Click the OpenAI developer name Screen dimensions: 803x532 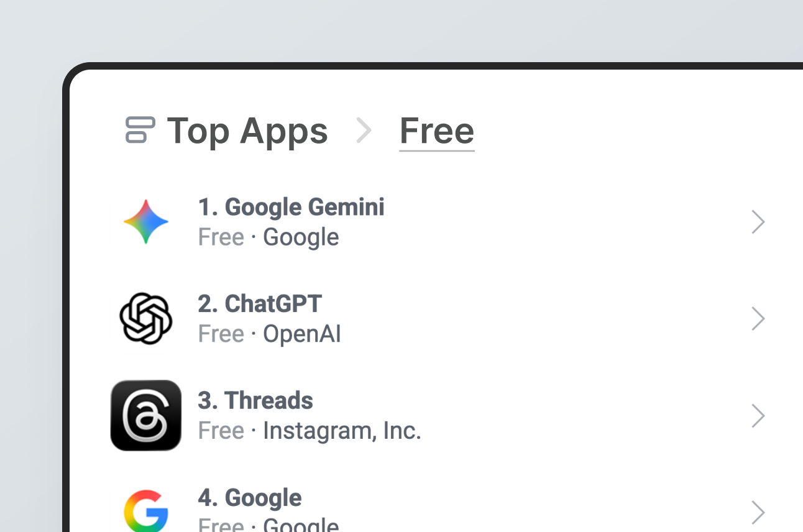click(x=302, y=334)
